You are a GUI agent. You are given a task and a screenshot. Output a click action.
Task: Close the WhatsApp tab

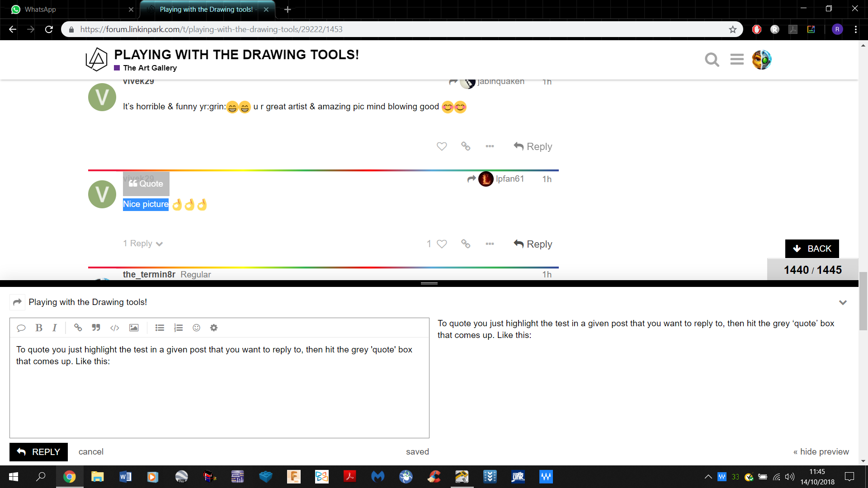(x=131, y=9)
